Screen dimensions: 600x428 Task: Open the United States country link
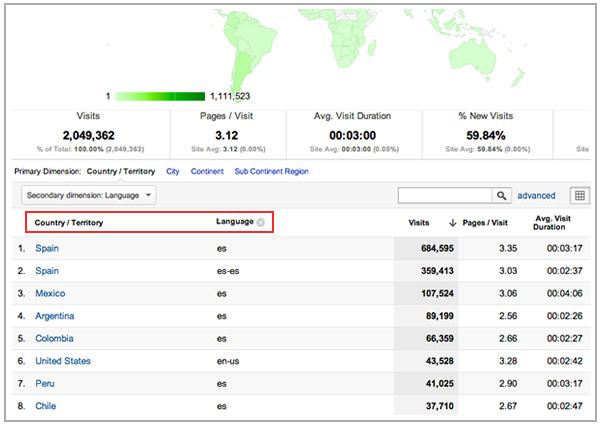click(62, 361)
